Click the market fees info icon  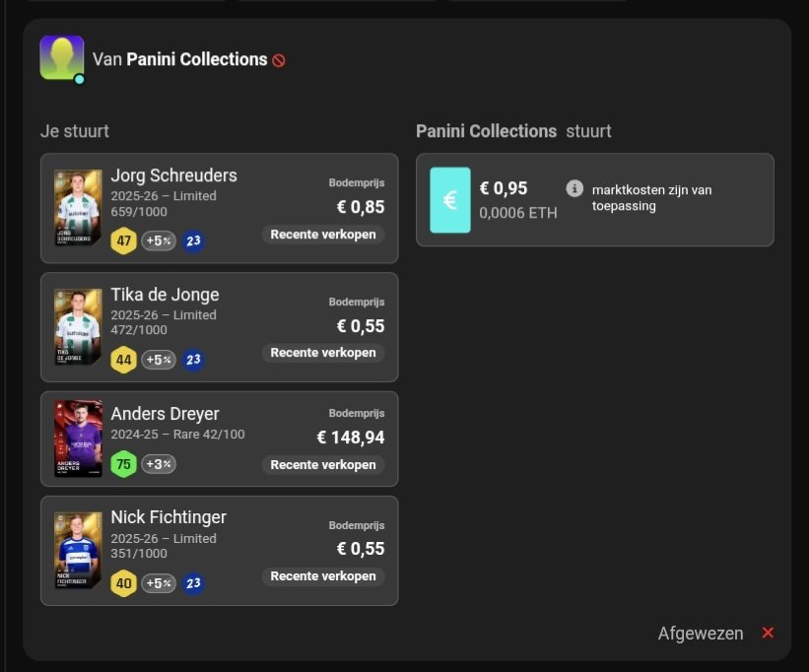pyautogui.click(x=574, y=189)
